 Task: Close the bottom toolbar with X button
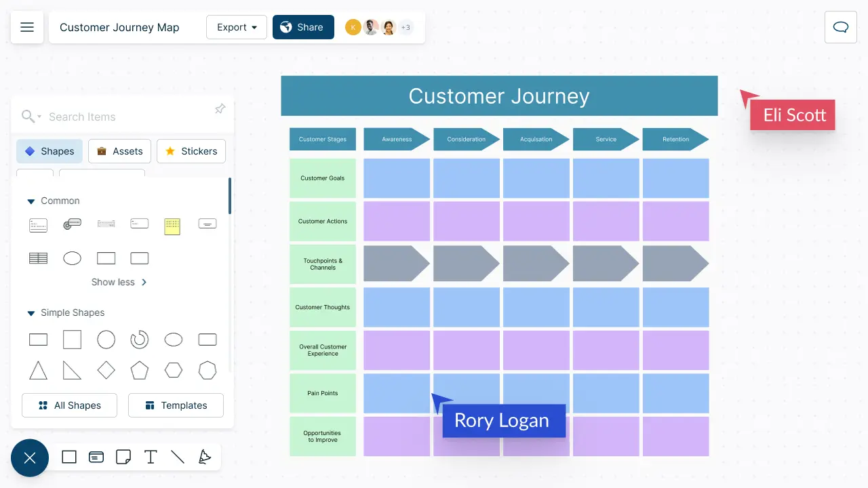30,458
